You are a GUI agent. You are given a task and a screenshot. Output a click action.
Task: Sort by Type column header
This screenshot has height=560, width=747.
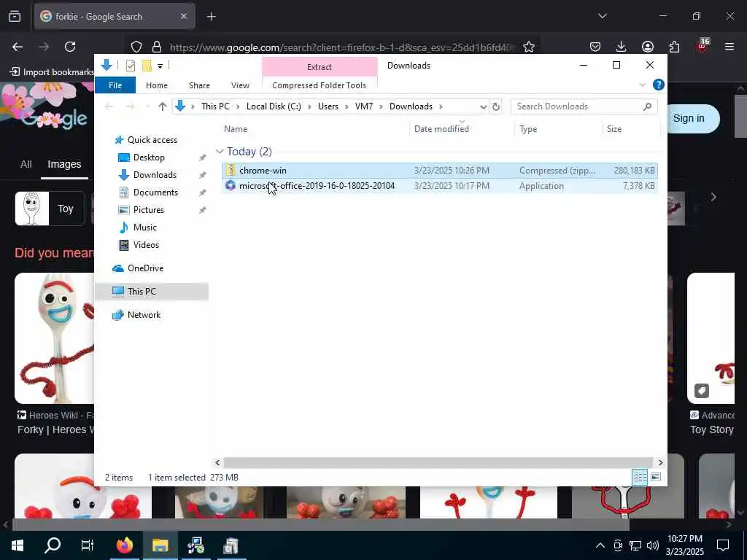[528, 129]
